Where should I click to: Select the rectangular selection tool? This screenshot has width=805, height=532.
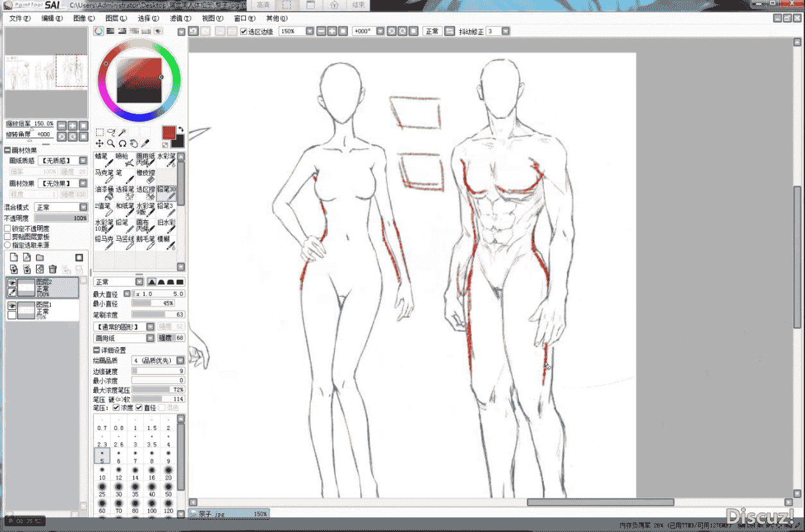(x=100, y=132)
